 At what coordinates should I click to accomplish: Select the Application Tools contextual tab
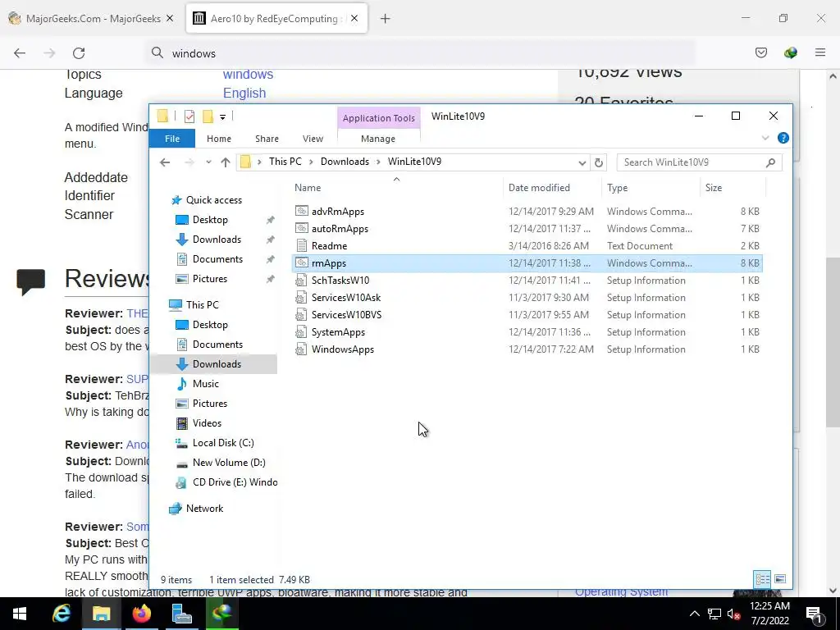[379, 118]
